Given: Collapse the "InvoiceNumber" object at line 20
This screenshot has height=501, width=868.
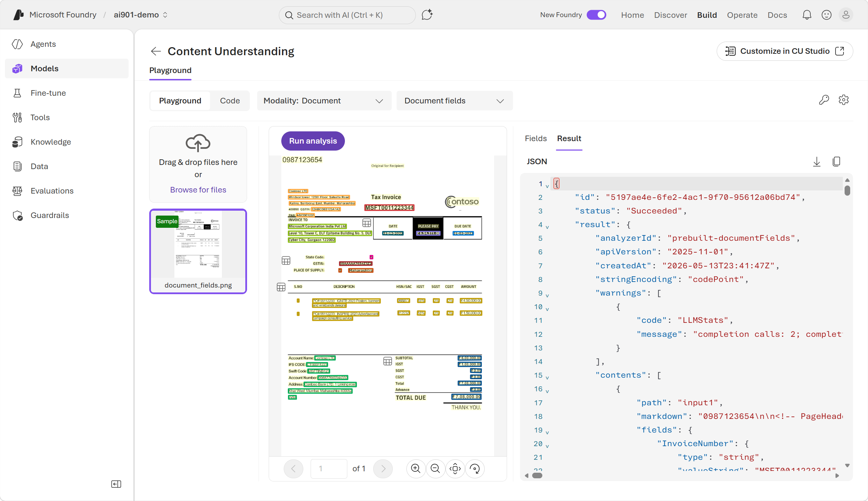Looking at the screenshot, I should (x=547, y=446).
